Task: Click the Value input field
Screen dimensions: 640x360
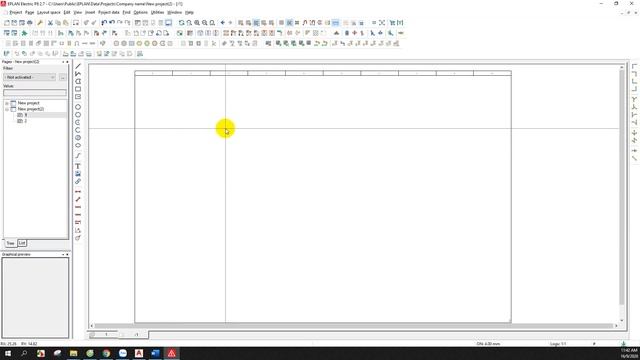Action: (x=35, y=93)
